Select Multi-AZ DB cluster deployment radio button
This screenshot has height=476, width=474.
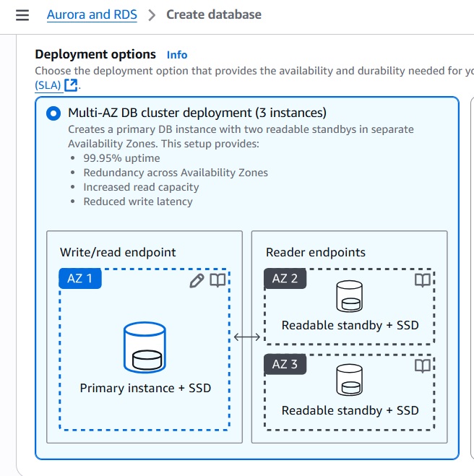click(x=53, y=113)
